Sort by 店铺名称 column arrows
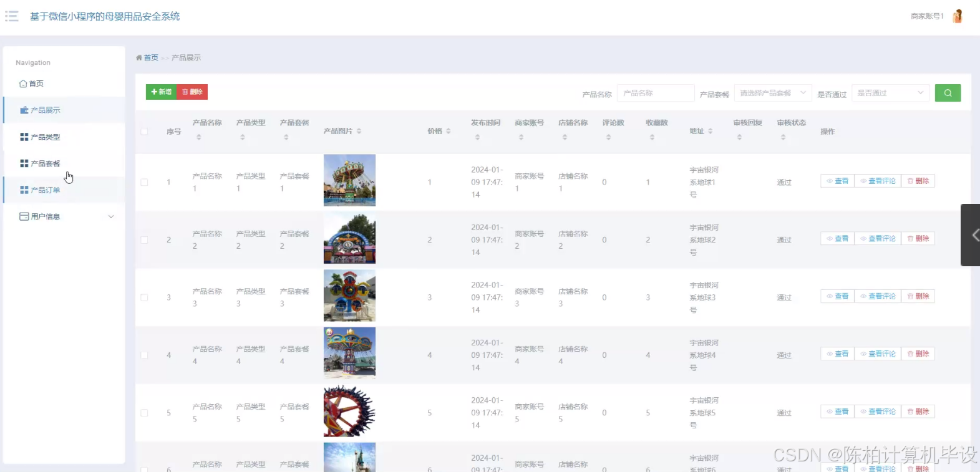Viewport: 980px width, 472px height. [565, 137]
